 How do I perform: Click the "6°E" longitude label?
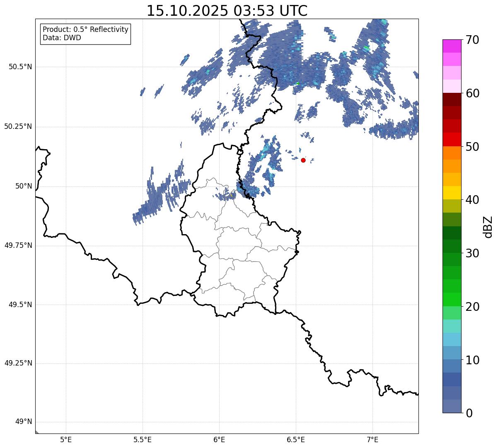219,440
